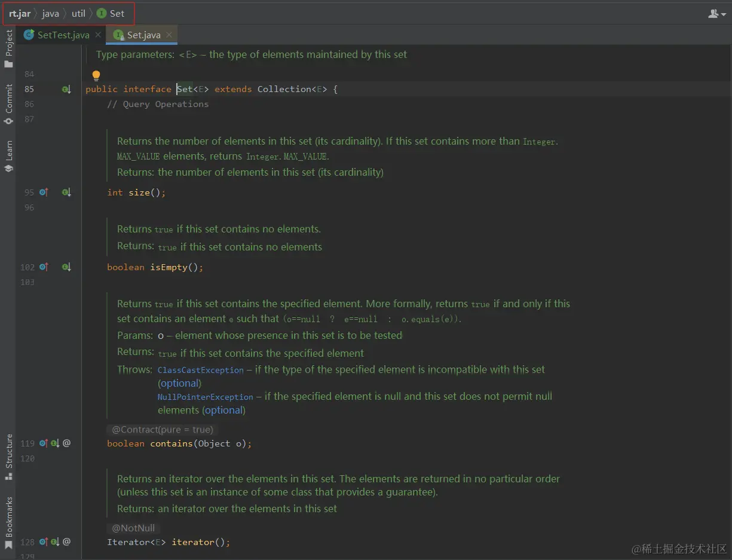Click the contains method name
The height and width of the screenshot is (560, 732).
pyautogui.click(x=171, y=443)
